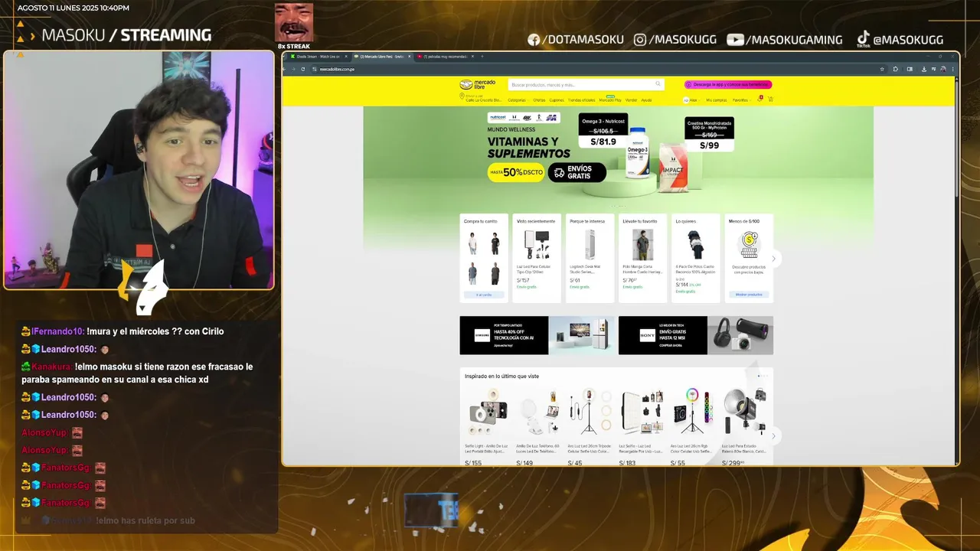The height and width of the screenshot is (551, 980).
Task: Click the 8x streak emote image
Action: [294, 22]
